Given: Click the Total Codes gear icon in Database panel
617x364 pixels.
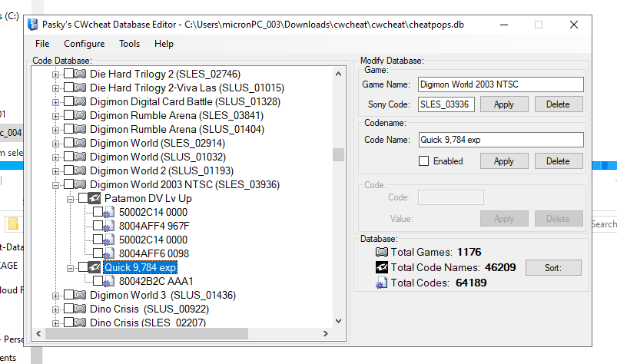Looking at the screenshot, I should pos(381,283).
